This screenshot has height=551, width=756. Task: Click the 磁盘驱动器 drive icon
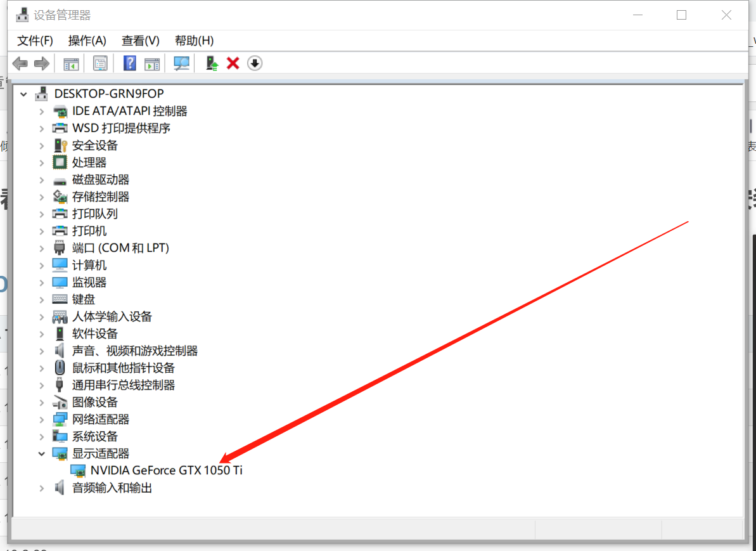(60, 181)
